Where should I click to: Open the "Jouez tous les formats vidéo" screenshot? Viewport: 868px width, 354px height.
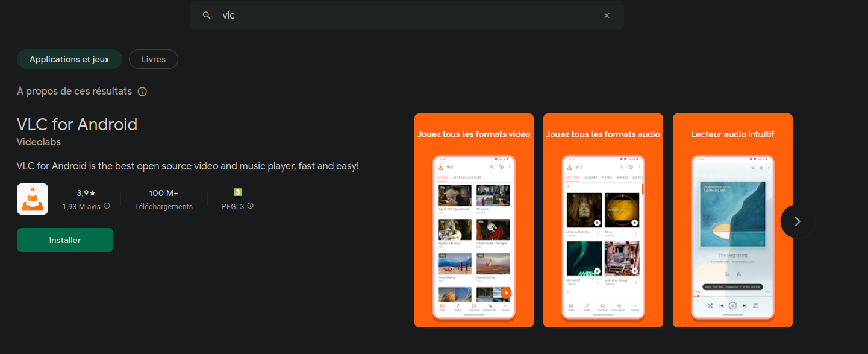(x=474, y=220)
